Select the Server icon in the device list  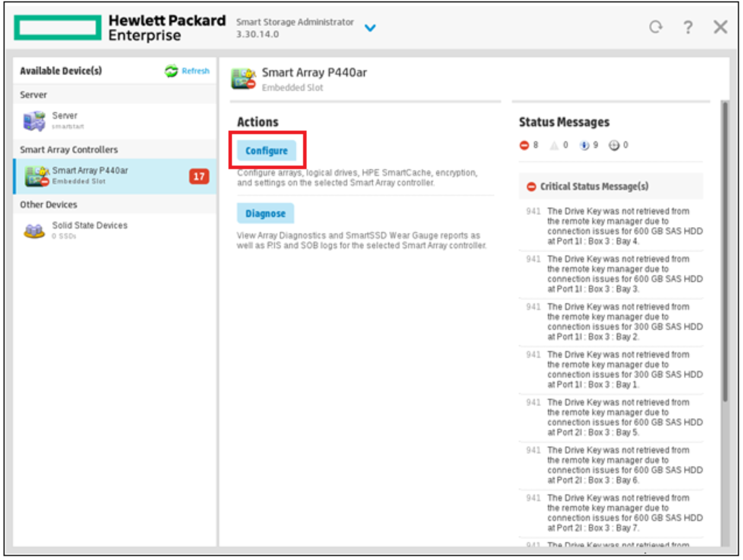pos(35,121)
